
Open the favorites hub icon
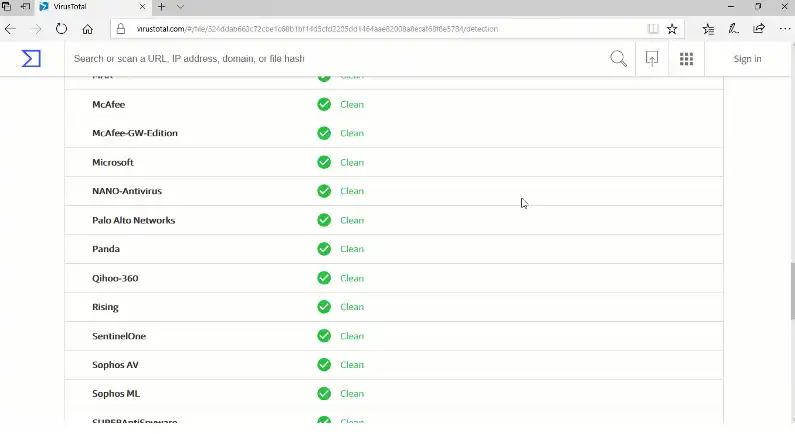[x=708, y=29]
